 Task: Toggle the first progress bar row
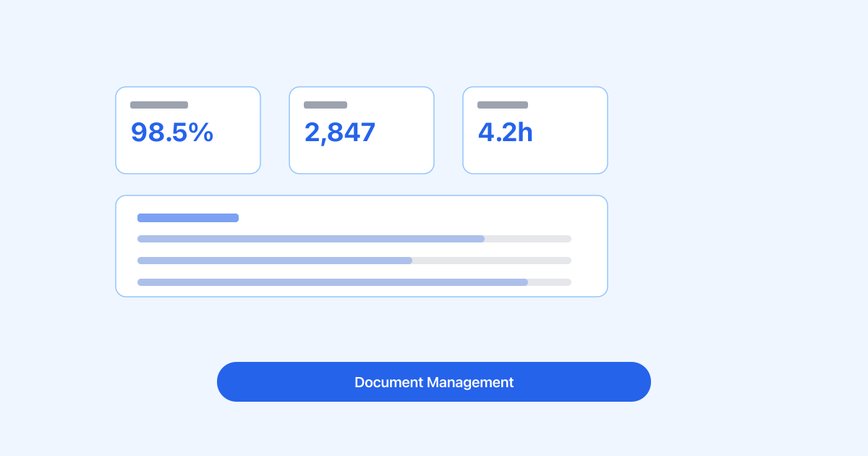click(354, 239)
